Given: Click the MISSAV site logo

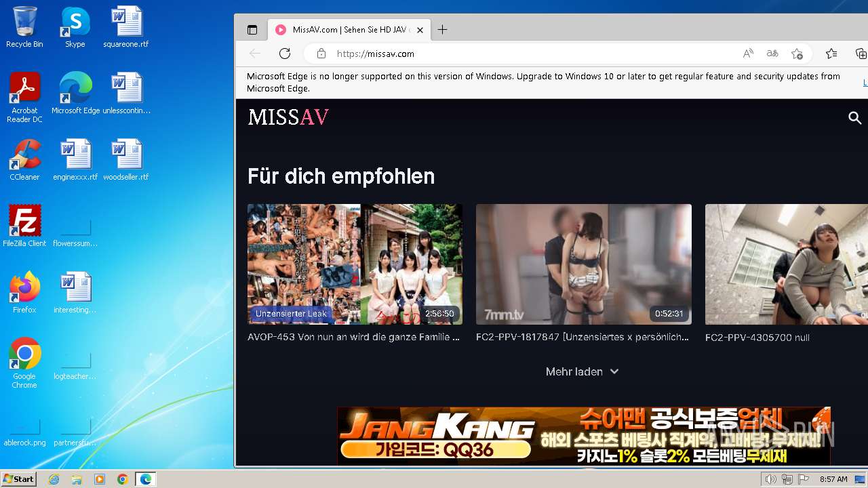Looking at the screenshot, I should 288,118.
